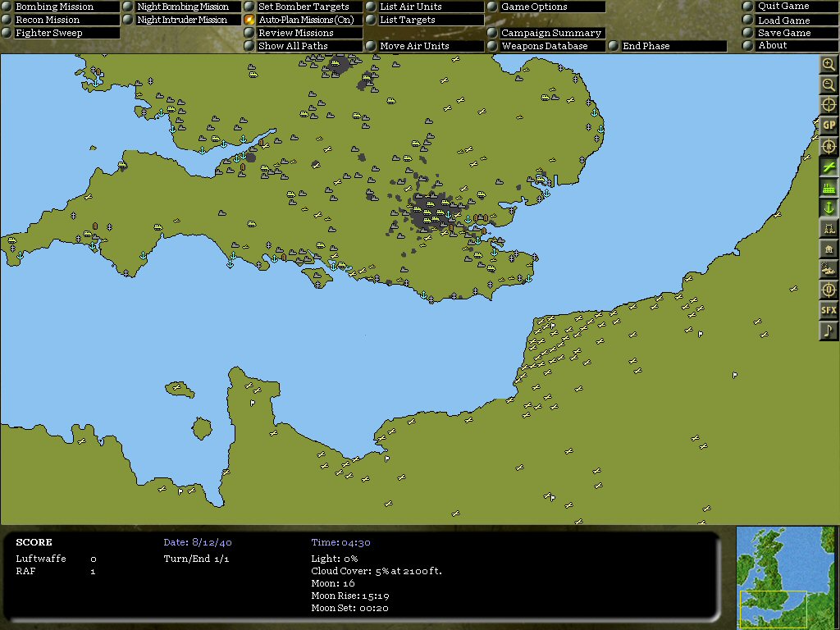Zoom in on the map

829,64
